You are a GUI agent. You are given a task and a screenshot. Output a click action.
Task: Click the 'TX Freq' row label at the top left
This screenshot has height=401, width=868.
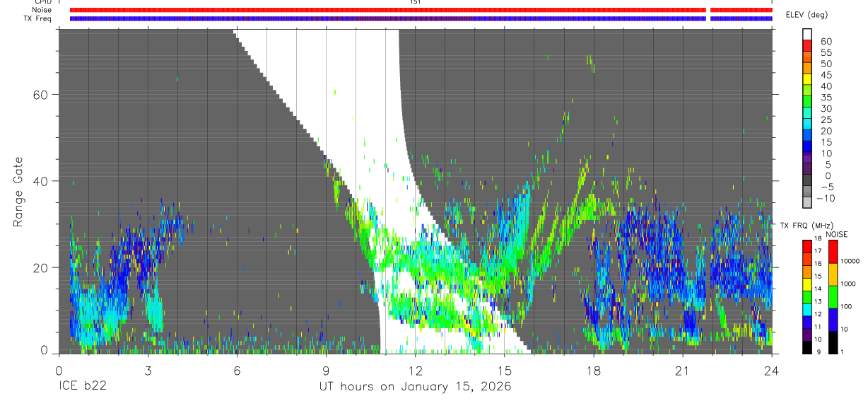pos(38,18)
